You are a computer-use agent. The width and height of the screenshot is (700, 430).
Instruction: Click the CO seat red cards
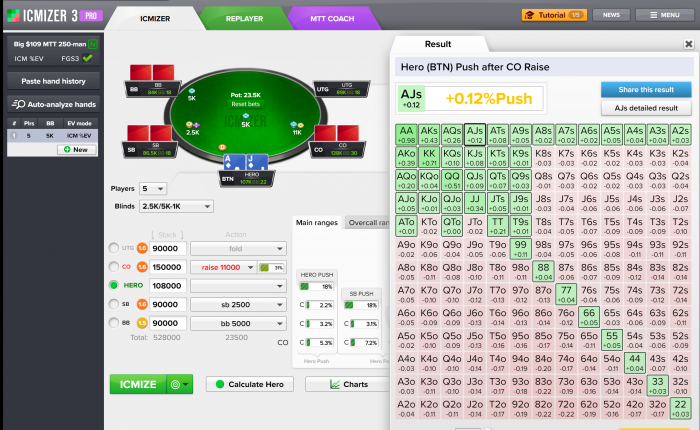coord(337,133)
